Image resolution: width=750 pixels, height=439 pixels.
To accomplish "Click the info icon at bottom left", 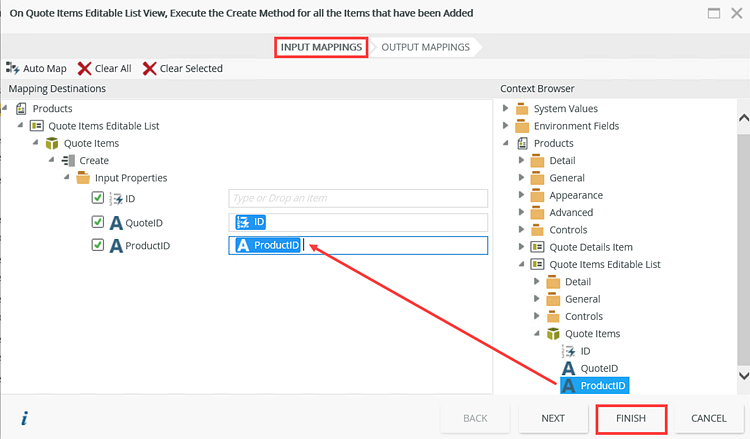I will (22, 418).
